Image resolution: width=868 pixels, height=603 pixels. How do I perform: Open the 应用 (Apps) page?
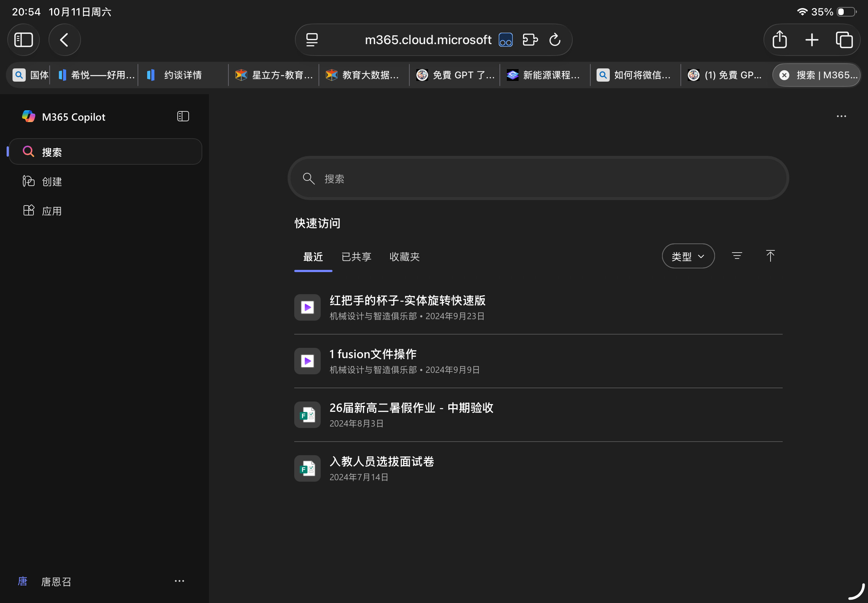(x=52, y=211)
